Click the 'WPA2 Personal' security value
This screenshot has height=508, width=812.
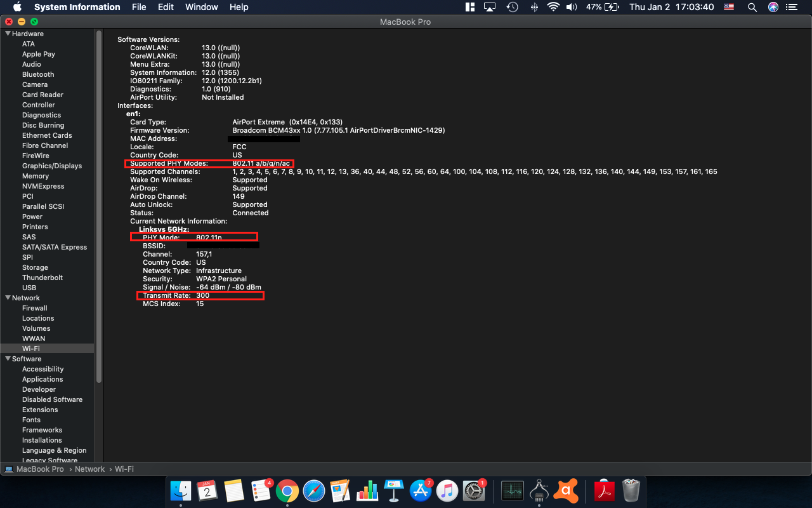pyautogui.click(x=221, y=279)
